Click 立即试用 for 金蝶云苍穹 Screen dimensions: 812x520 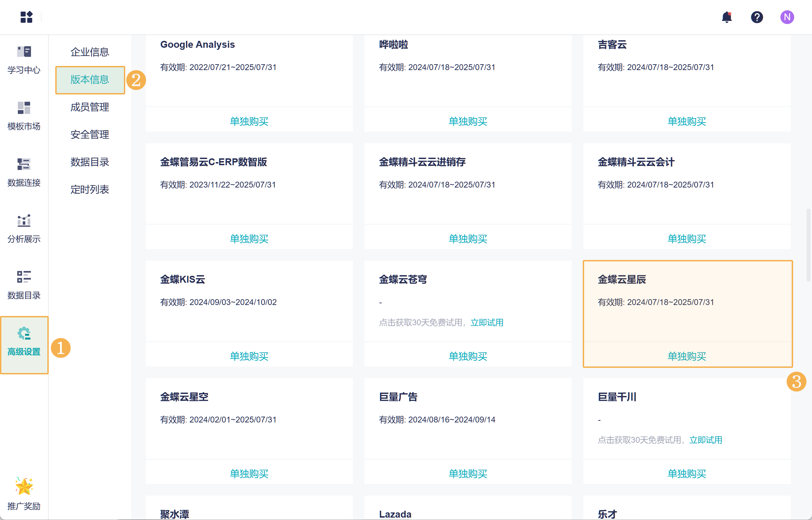tap(487, 323)
